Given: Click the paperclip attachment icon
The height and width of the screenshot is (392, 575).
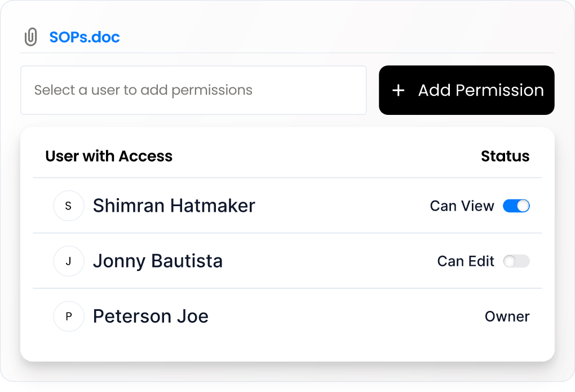Looking at the screenshot, I should pyautogui.click(x=31, y=37).
